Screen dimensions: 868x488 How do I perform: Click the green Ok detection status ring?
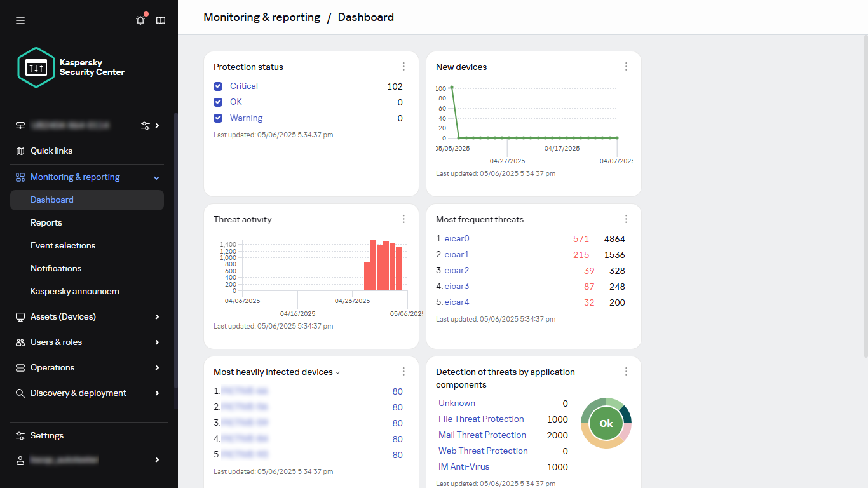pyautogui.click(x=606, y=423)
